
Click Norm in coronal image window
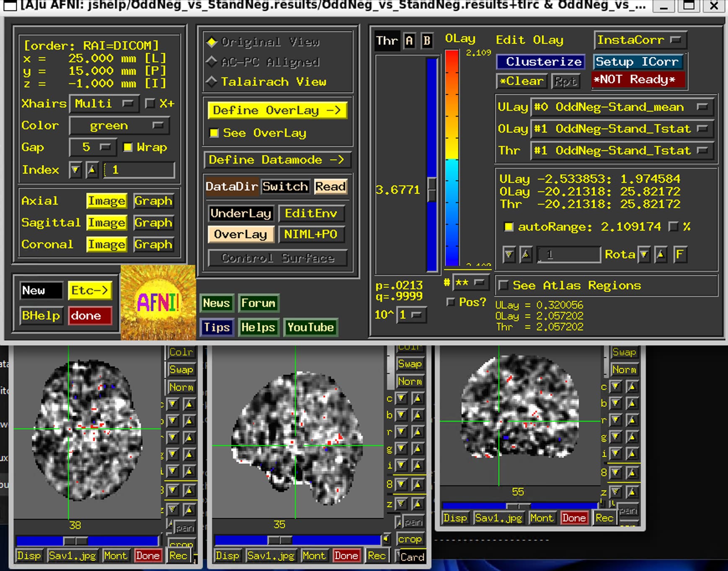coord(624,370)
